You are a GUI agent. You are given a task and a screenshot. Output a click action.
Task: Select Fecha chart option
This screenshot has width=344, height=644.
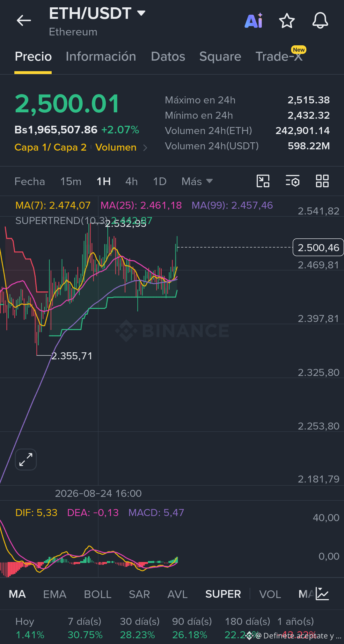coord(30,182)
